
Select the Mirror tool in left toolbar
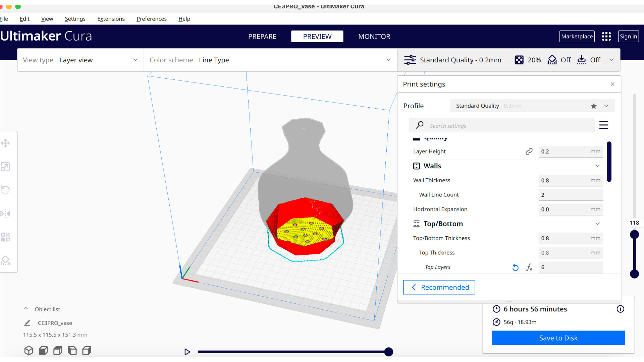coord(5,214)
